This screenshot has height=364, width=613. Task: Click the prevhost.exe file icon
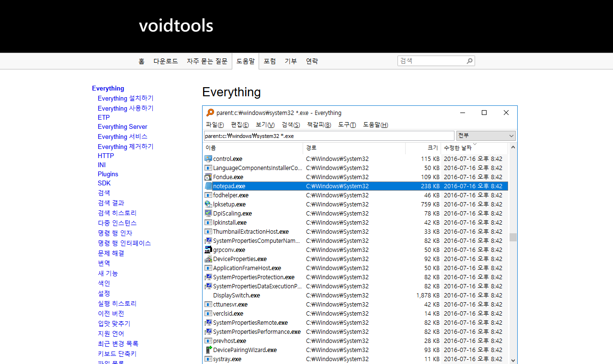pyautogui.click(x=208, y=341)
